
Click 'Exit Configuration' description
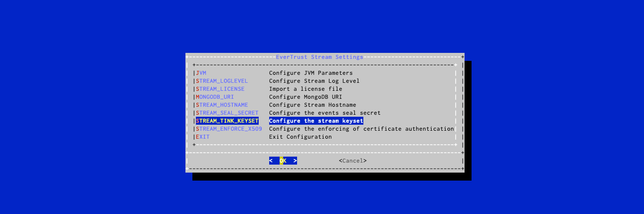(x=301, y=137)
